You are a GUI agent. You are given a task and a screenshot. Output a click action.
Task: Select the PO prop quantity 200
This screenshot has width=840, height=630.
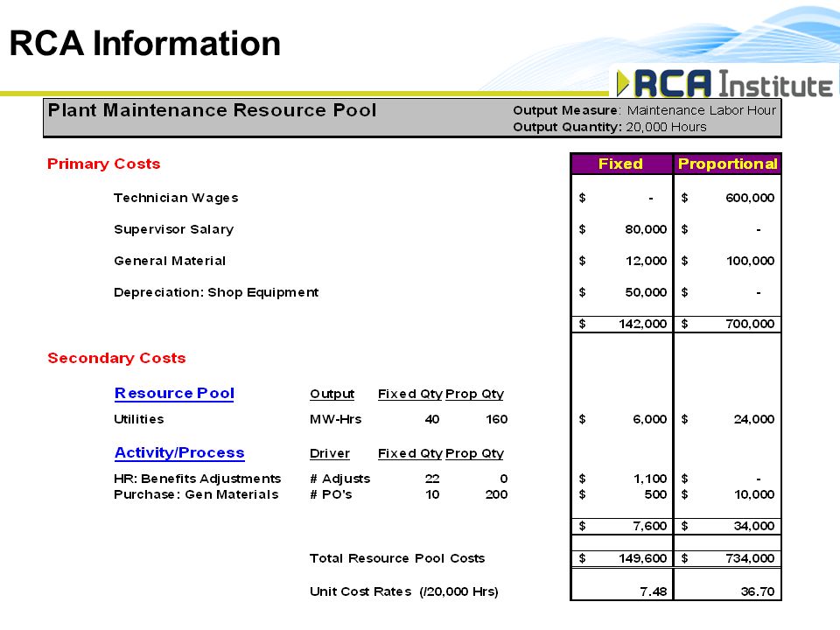tap(497, 494)
